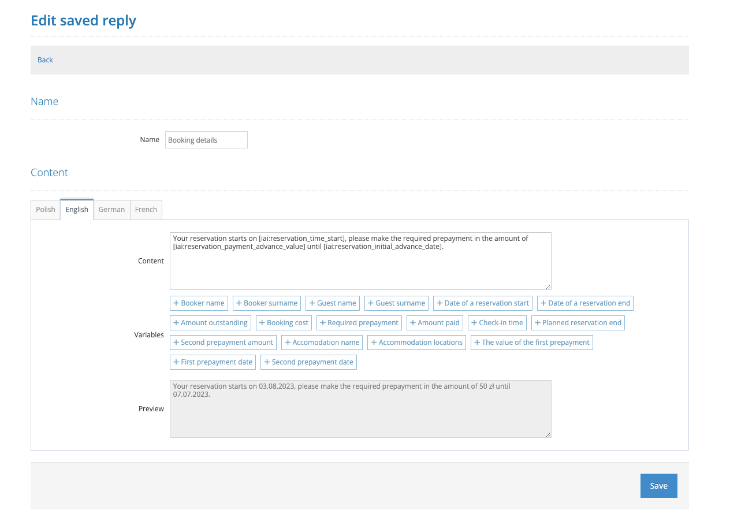756x532 pixels.
Task: Grab the Content textarea resize handle
Action: pyautogui.click(x=548, y=287)
